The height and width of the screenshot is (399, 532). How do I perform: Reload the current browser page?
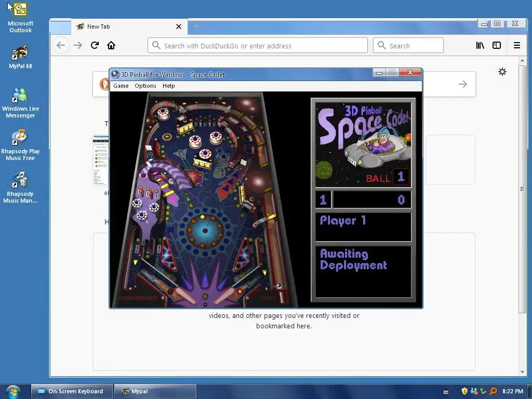point(95,45)
